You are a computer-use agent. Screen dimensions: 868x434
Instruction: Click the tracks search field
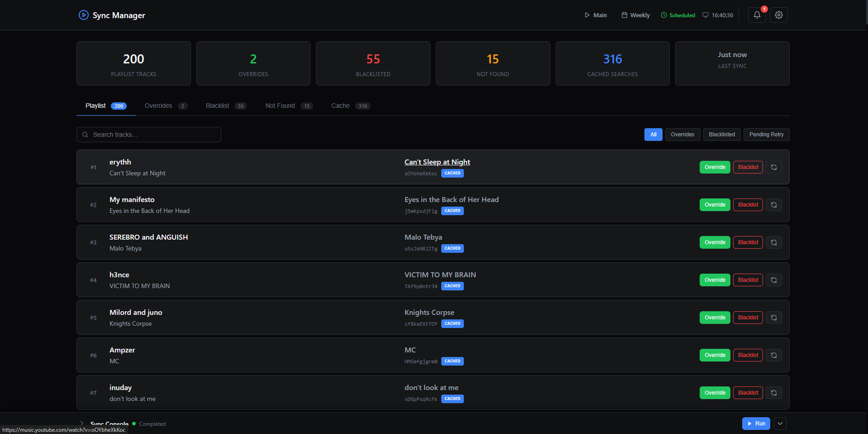tap(149, 135)
